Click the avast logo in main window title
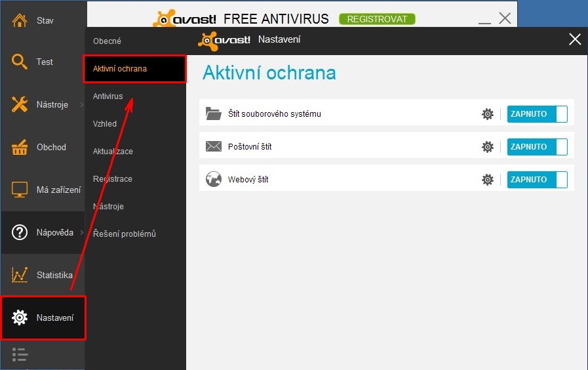This screenshot has height=370, width=588. pyautogui.click(x=184, y=18)
